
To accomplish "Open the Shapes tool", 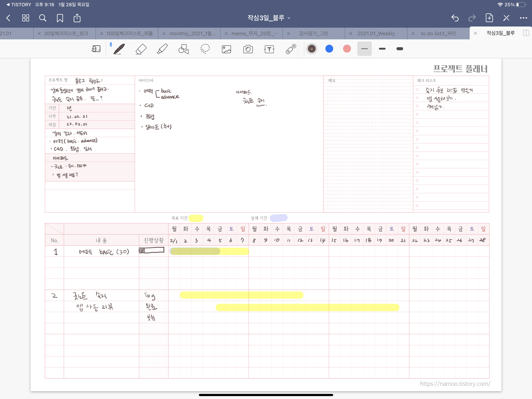I will tap(183, 49).
